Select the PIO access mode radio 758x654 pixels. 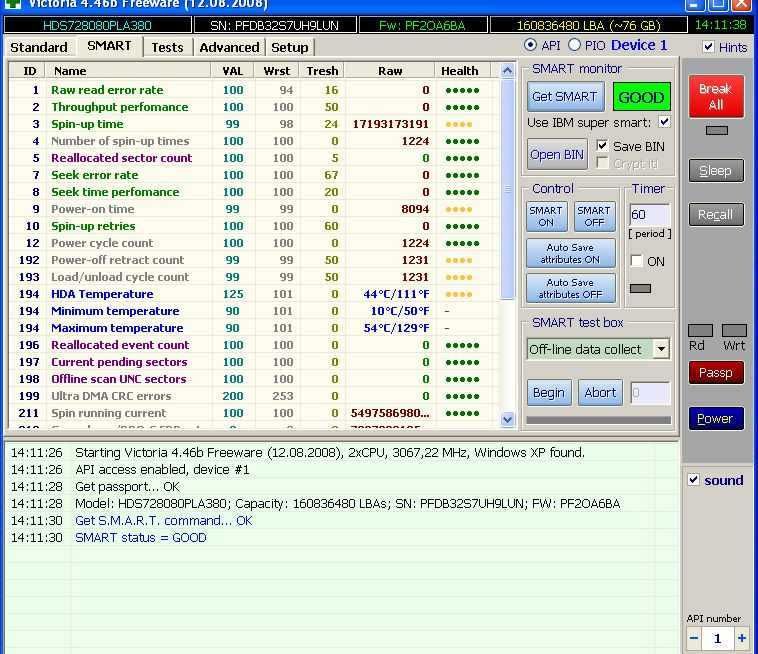[574, 45]
